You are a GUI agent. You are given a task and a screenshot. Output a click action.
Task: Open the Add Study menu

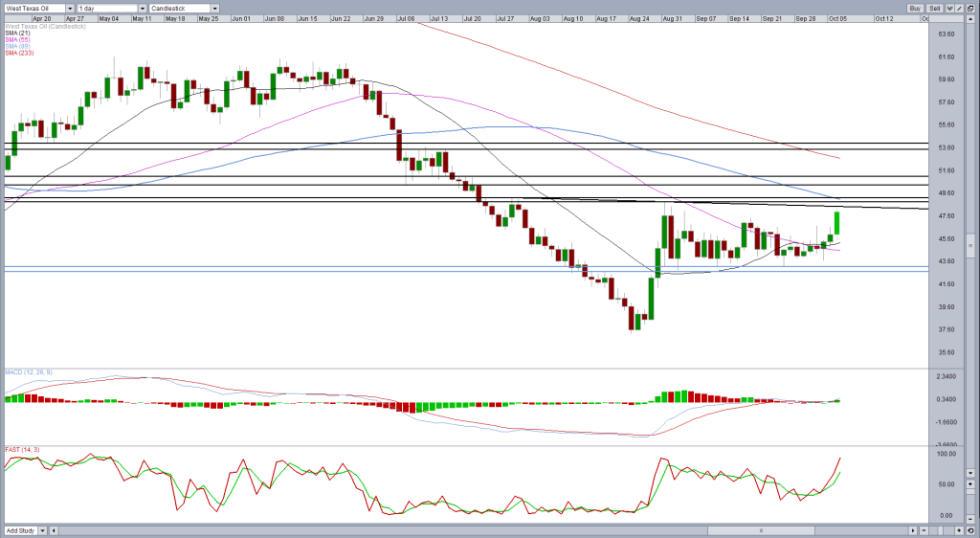pos(21,530)
